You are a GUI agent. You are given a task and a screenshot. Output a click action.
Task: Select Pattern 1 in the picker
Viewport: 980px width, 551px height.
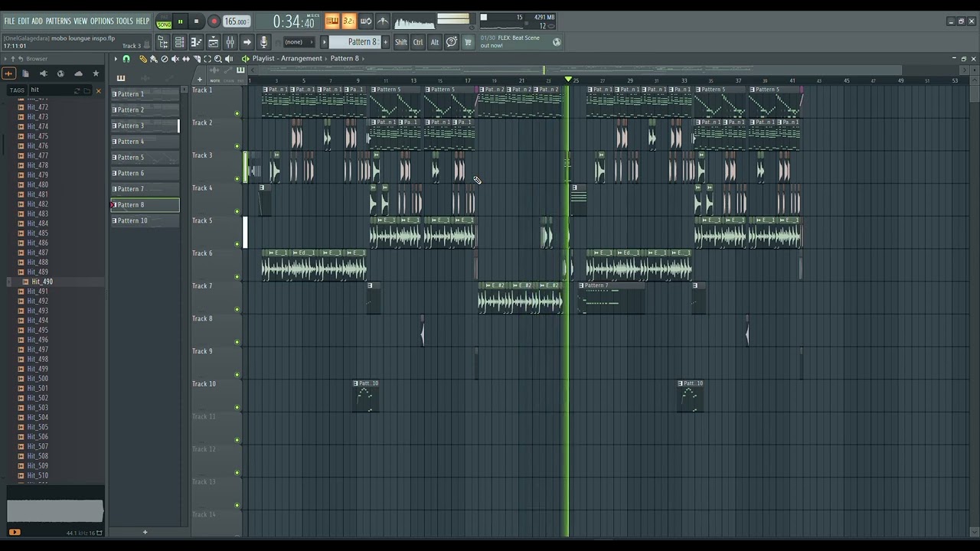145,94
